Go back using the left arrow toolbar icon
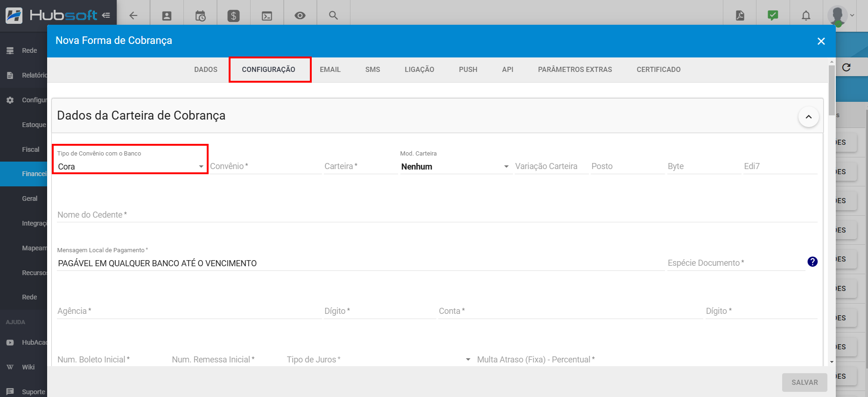The height and width of the screenshot is (397, 868). [133, 15]
